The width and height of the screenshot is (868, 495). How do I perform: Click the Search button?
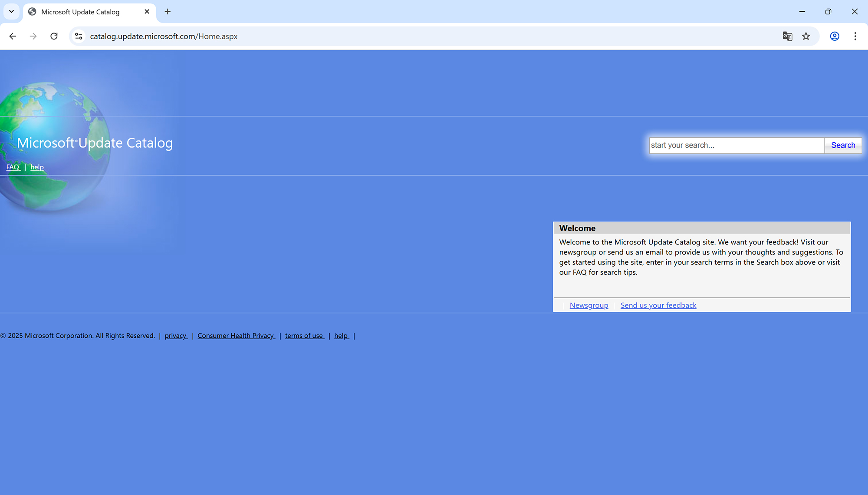(843, 145)
